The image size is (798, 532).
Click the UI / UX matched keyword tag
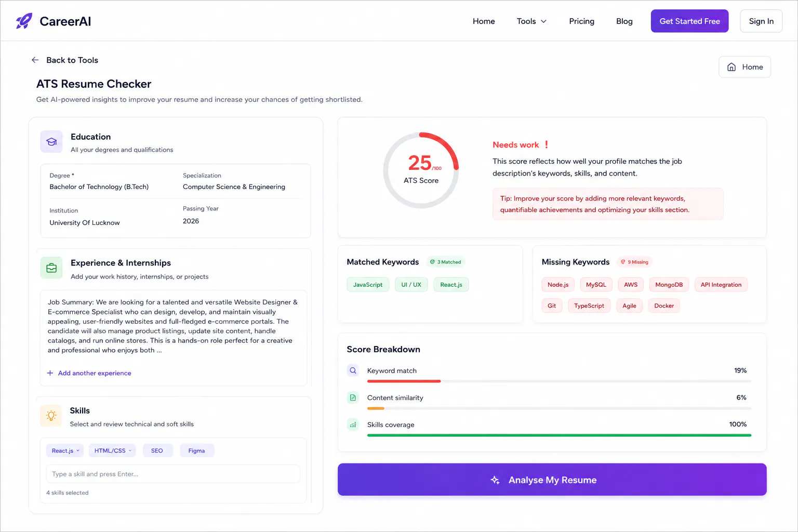click(411, 285)
